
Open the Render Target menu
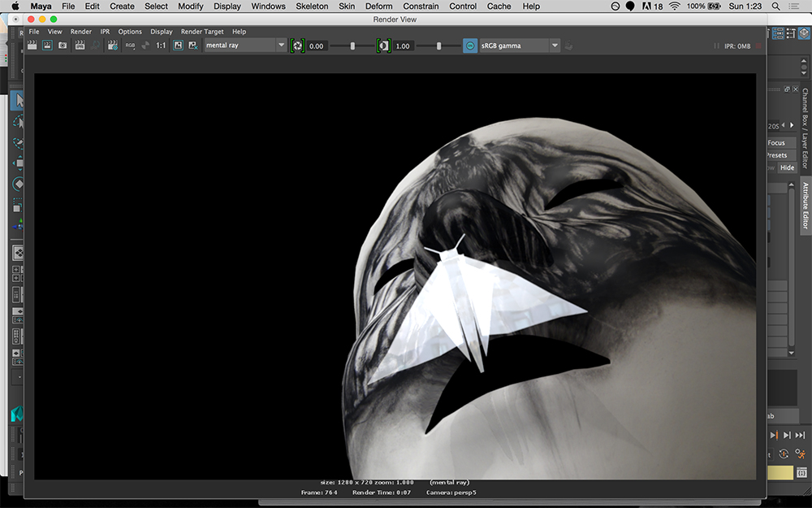202,32
